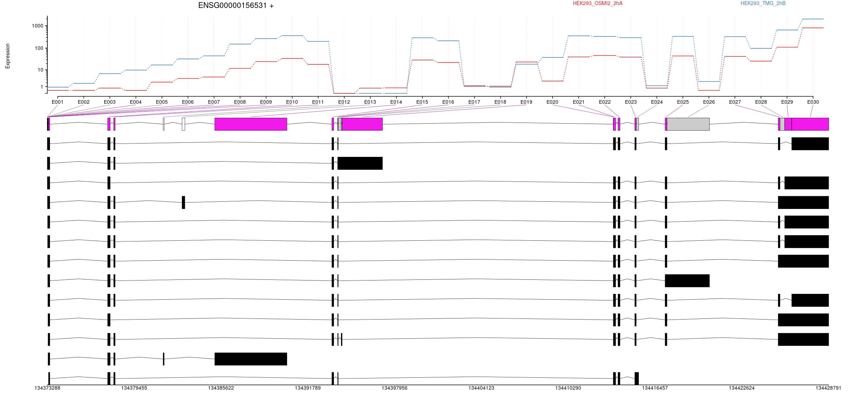Viewport: 868px width, 394px height.
Task: Click the y-axis tick value 10
Action: click(41, 70)
